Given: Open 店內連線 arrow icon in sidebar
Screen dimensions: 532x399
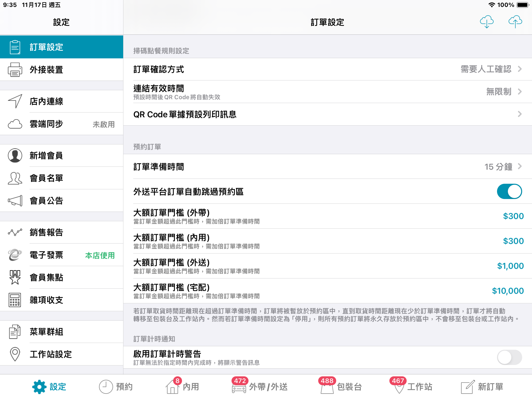Looking at the screenshot, I should click(15, 101).
